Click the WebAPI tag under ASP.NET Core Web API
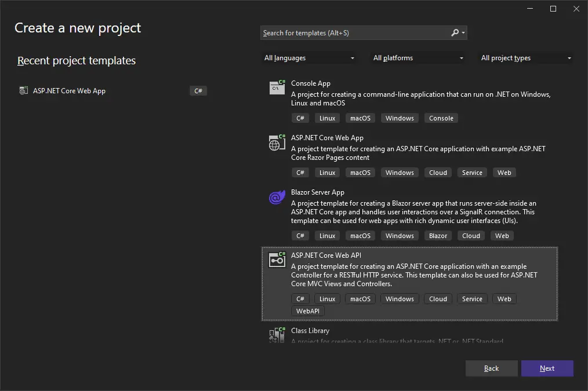The width and height of the screenshot is (588, 391). [x=307, y=311]
